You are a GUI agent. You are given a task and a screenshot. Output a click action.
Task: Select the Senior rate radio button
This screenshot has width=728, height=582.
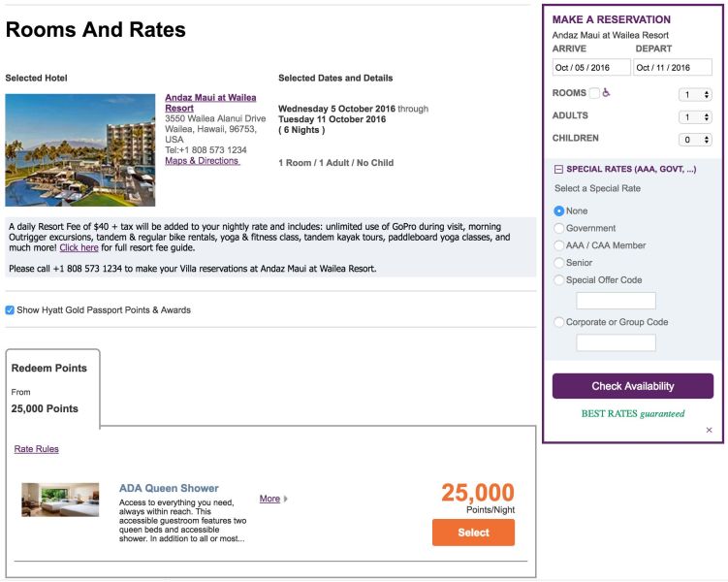click(559, 263)
